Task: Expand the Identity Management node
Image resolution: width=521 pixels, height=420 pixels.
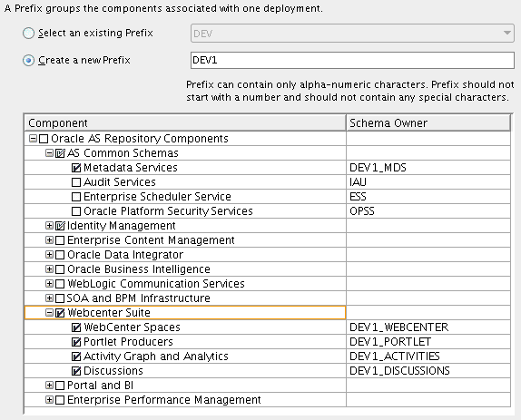Action: coord(49,226)
